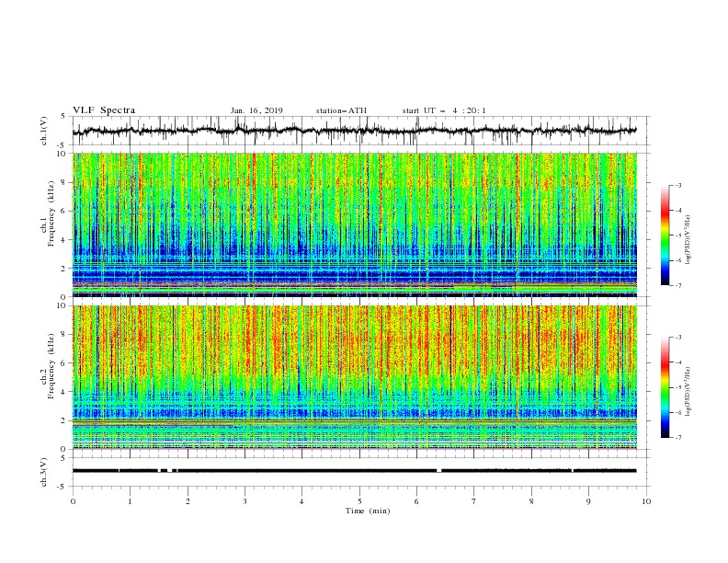Click inside the ch.1 spectrogram panel

pos(355,224)
